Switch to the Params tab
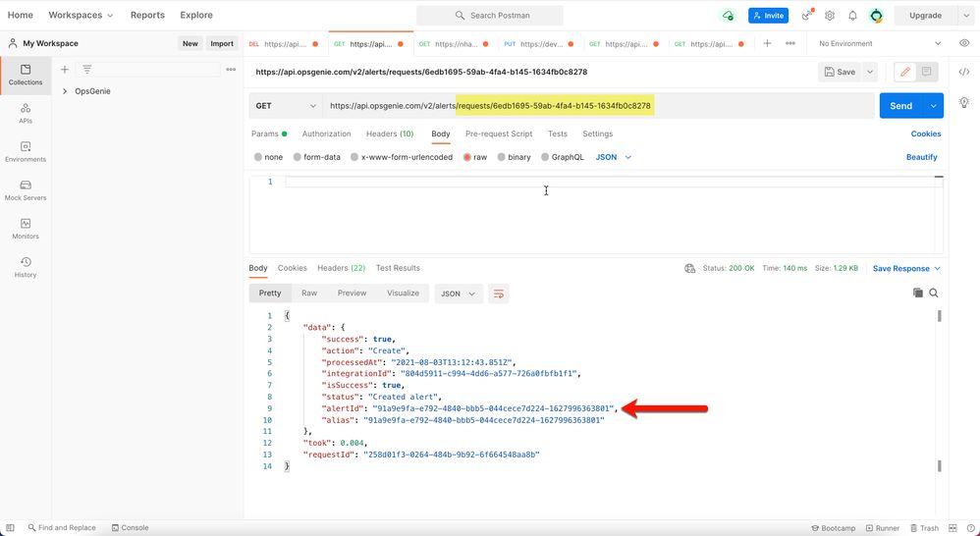980x536 pixels. click(x=269, y=134)
